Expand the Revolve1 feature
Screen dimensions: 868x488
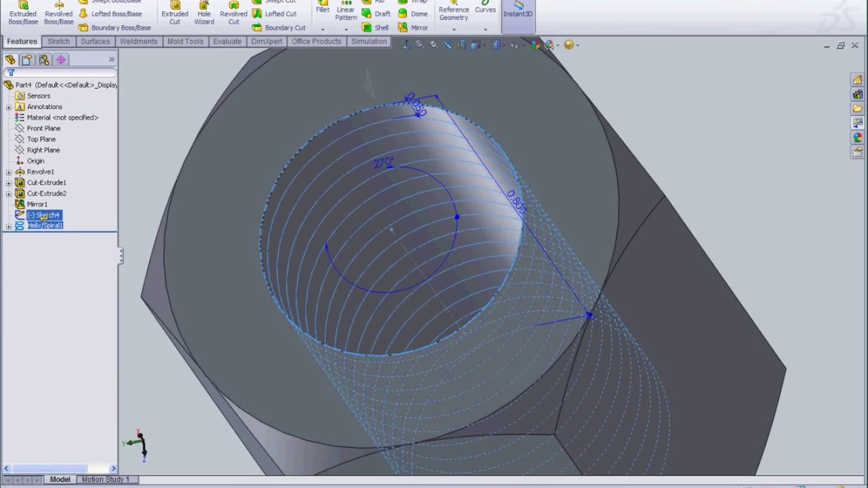9,172
